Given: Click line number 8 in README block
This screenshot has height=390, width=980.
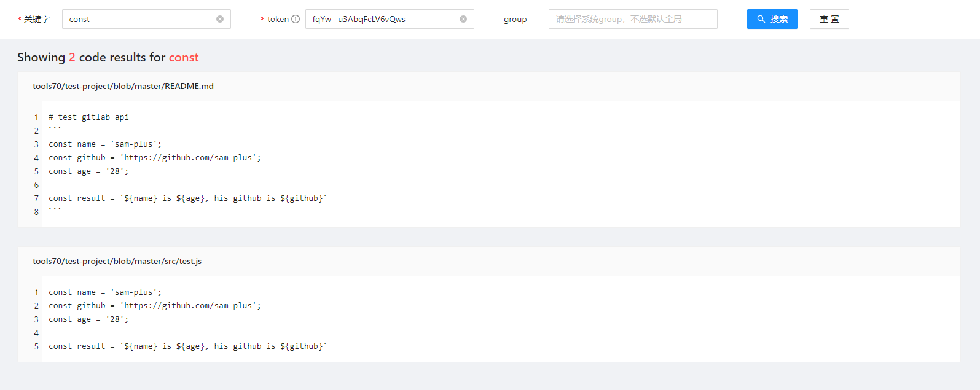Looking at the screenshot, I should point(36,212).
